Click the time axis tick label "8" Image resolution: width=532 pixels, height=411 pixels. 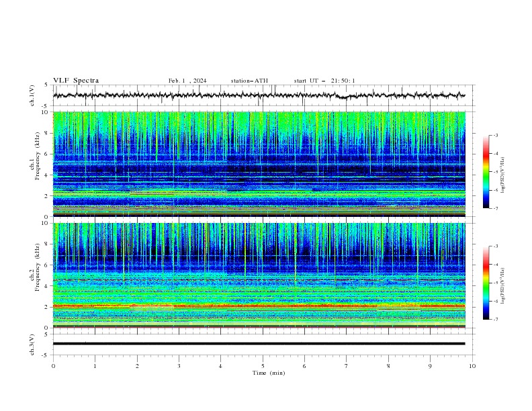click(388, 366)
